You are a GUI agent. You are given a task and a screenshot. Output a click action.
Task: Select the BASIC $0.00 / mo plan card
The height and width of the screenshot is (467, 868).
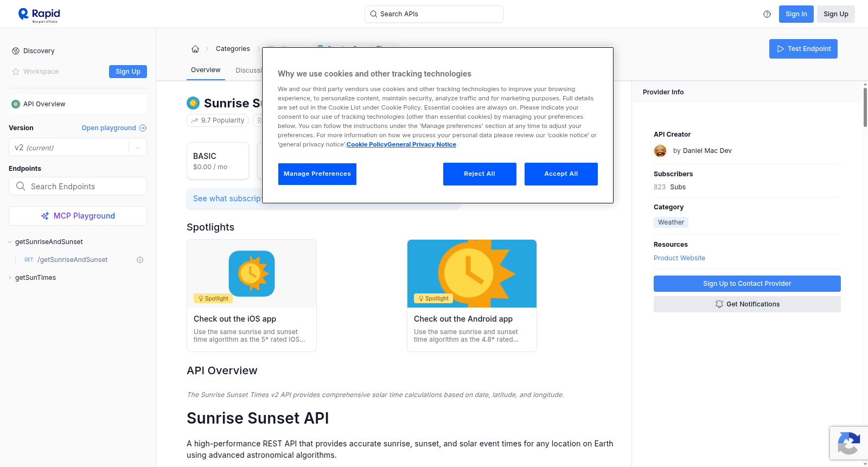tap(218, 161)
